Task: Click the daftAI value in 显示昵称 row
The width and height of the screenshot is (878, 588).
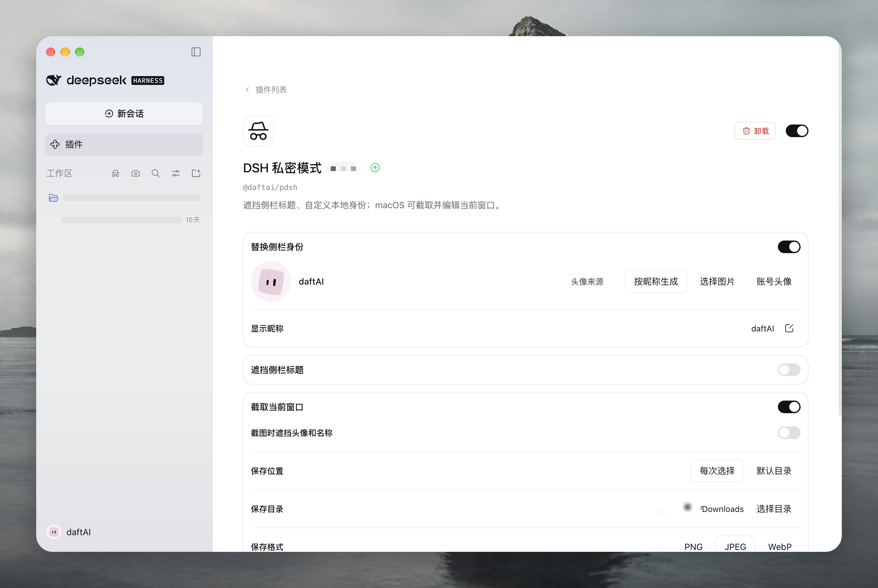Action: coord(763,329)
